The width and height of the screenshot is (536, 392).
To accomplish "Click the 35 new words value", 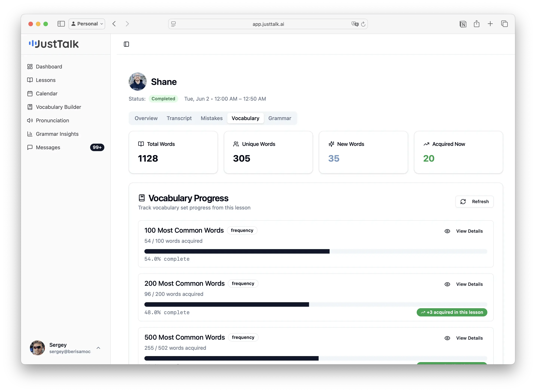I will (334, 159).
